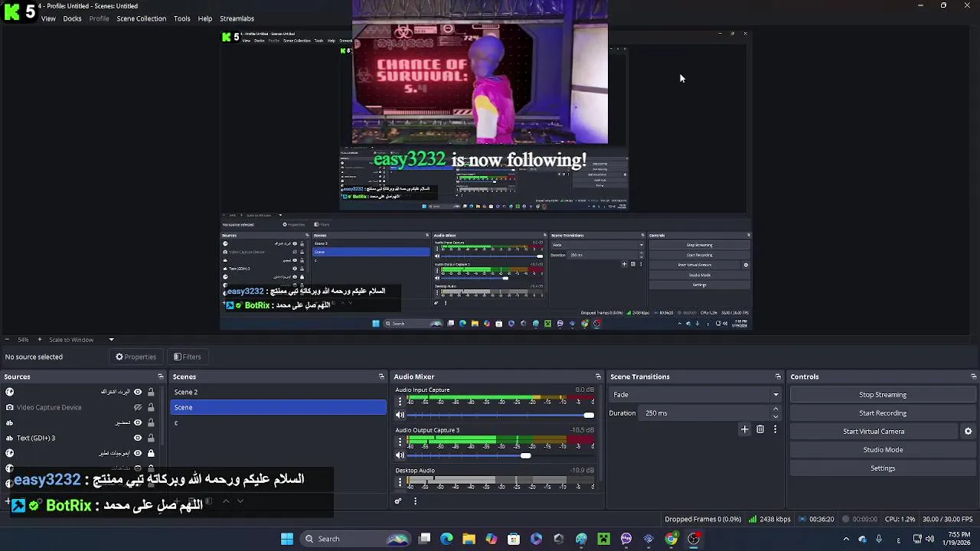Open Audio Input Capture options three-dot menu
The width and height of the screenshot is (980, 551).
[400, 401]
